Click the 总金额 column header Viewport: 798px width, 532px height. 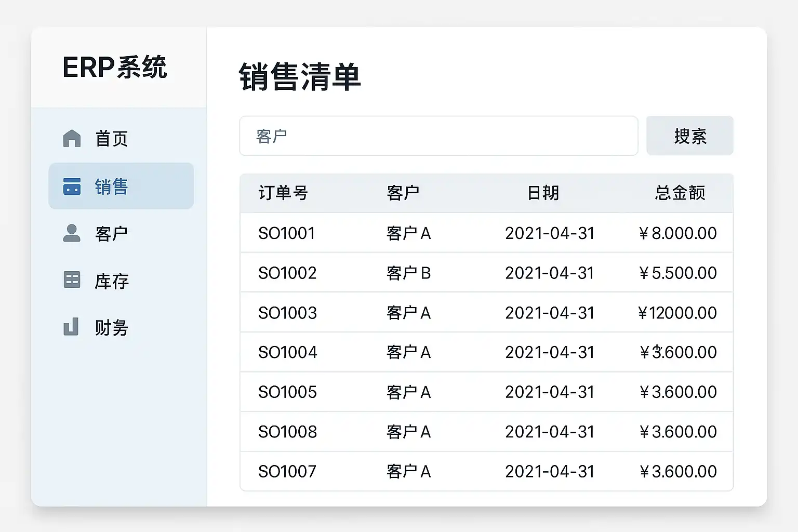click(x=680, y=193)
